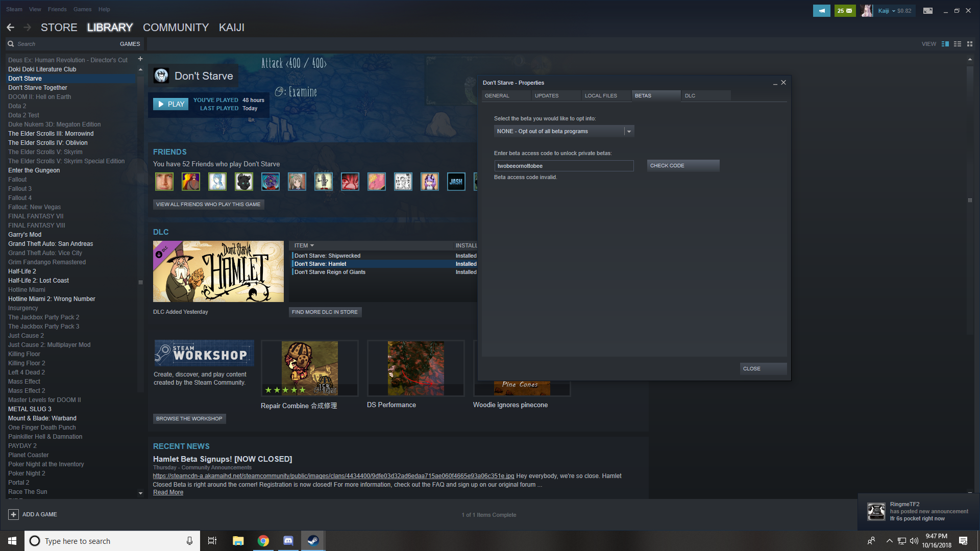
Task: Open Big Picture mode icon
Action: point(928,11)
